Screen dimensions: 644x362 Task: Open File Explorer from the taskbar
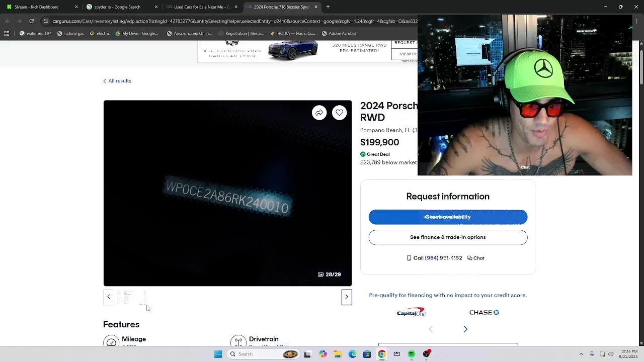[x=338, y=354]
